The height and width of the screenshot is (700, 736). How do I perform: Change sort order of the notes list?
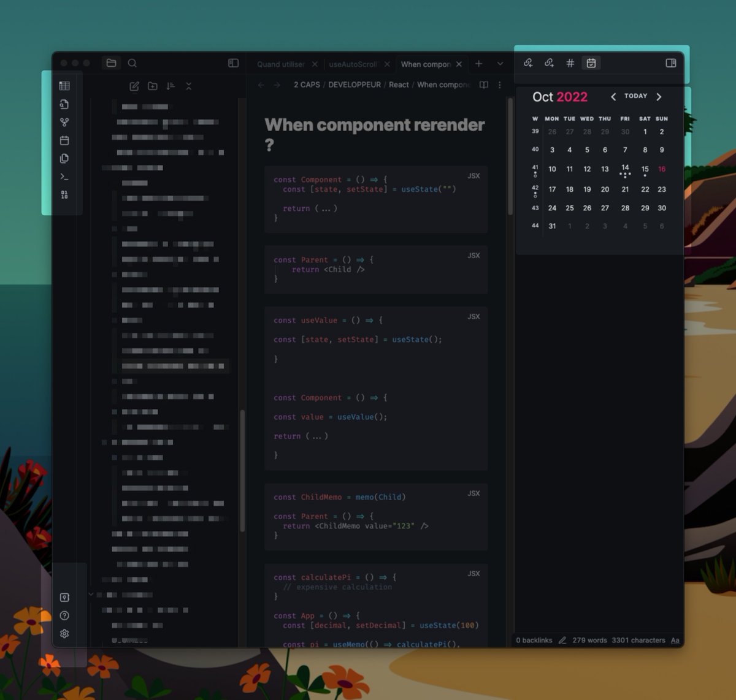[x=171, y=86]
